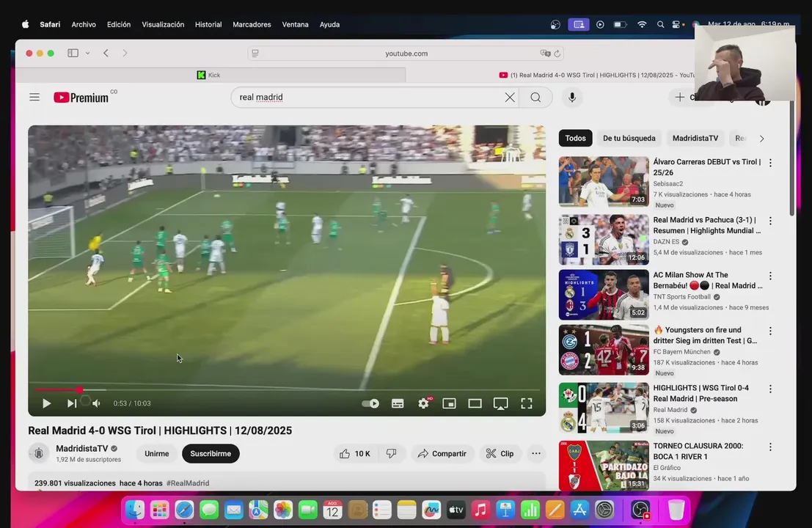Like the video with thumbs up
This screenshot has width=812, height=528.
pos(355,453)
